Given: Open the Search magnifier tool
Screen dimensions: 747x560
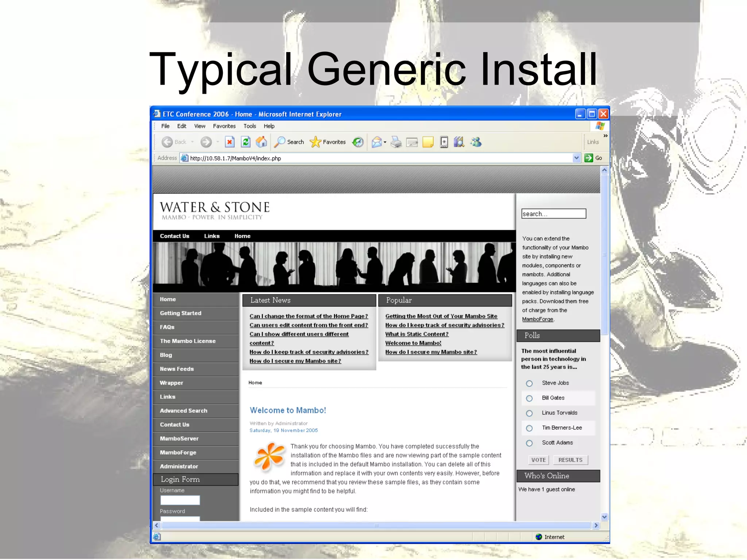Looking at the screenshot, I should 289,142.
